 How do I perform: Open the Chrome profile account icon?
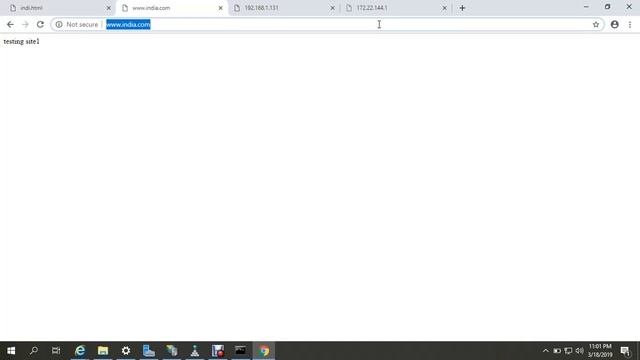pos(615,24)
